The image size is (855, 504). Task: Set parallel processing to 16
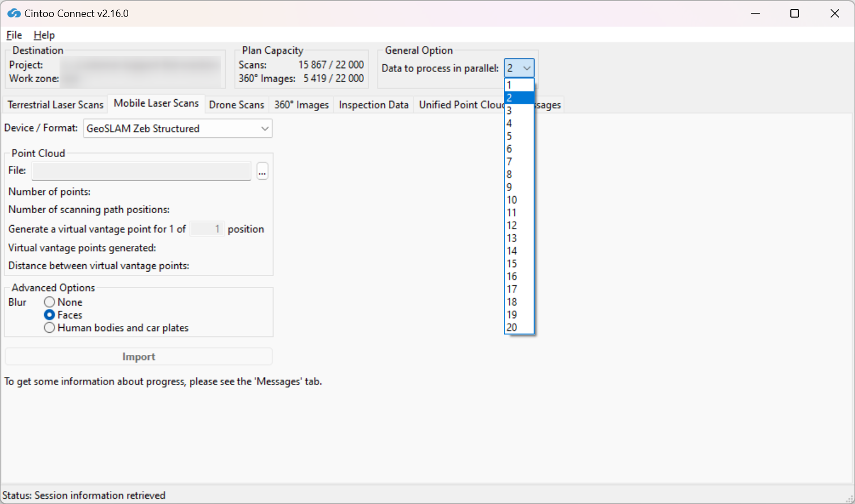point(519,276)
